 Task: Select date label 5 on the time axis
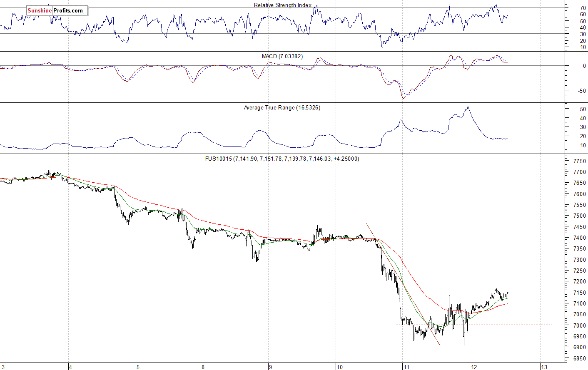138,367
